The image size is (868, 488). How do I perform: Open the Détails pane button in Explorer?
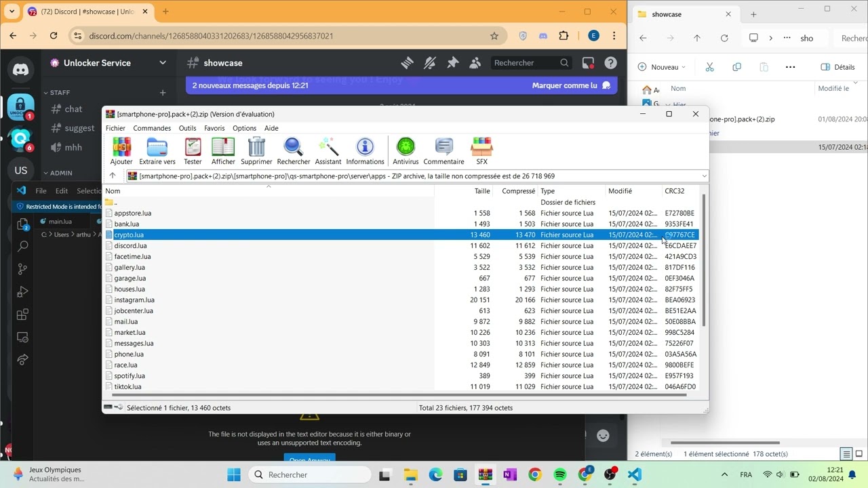point(837,67)
